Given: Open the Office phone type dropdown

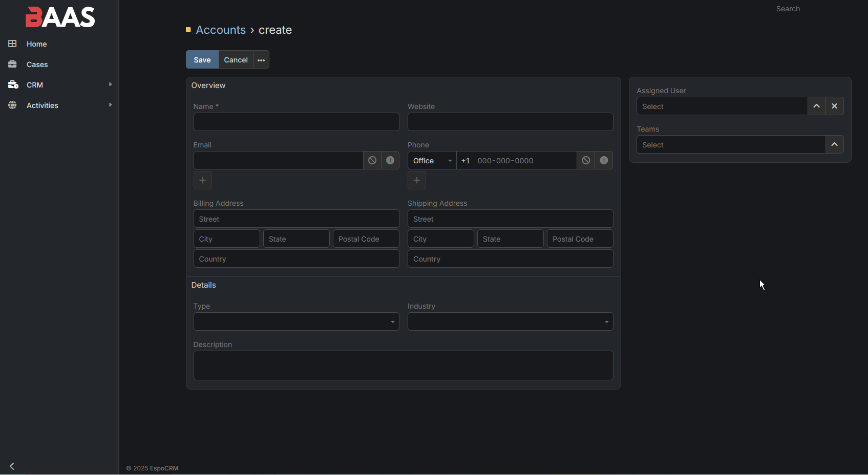Looking at the screenshot, I should tap(432, 160).
